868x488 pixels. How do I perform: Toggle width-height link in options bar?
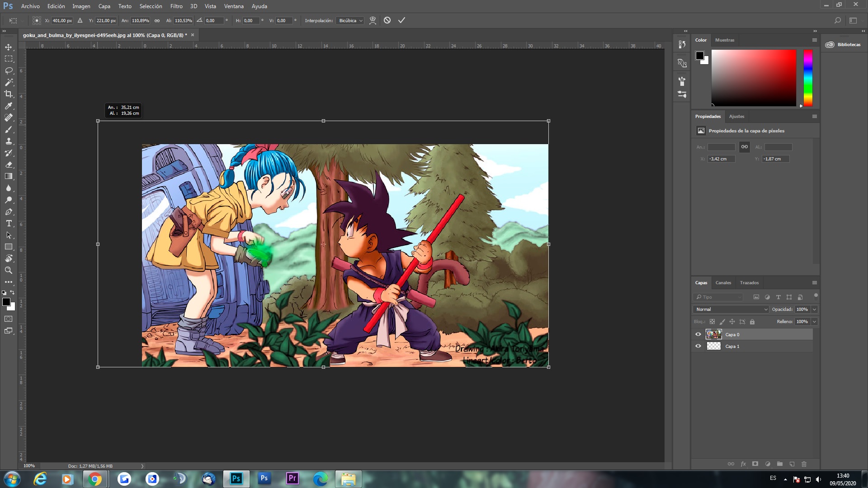click(157, 21)
